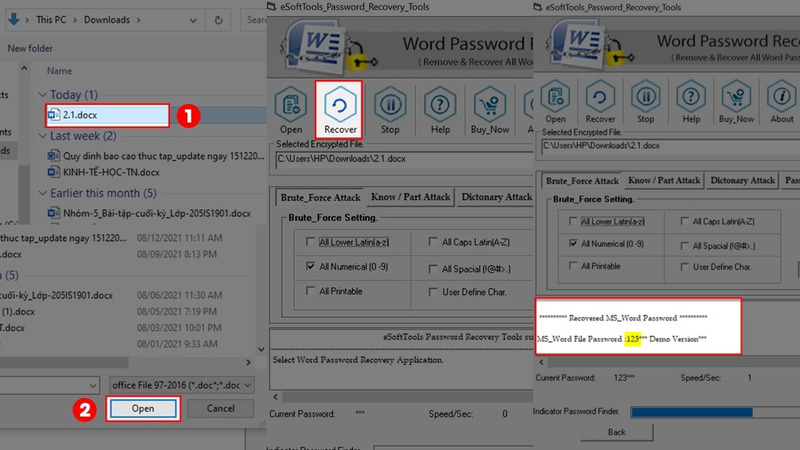800x450 pixels.
Task: Select Brute_Force Attack tab in right window
Action: click(x=582, y=181)
